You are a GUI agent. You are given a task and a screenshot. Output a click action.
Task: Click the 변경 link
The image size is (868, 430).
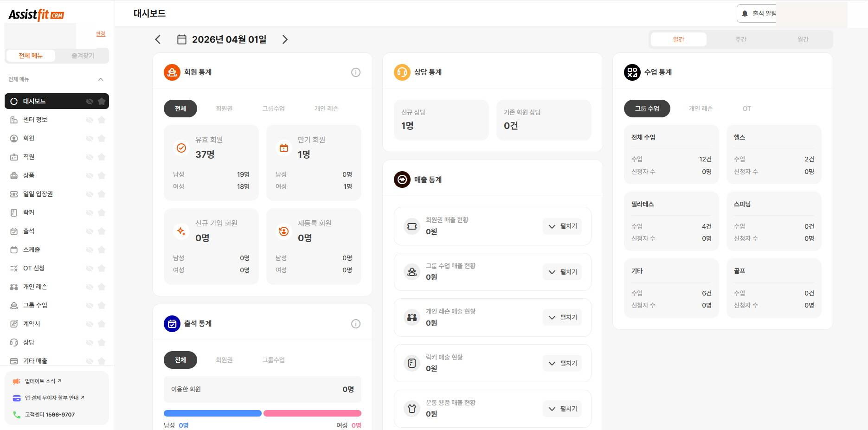100,33
